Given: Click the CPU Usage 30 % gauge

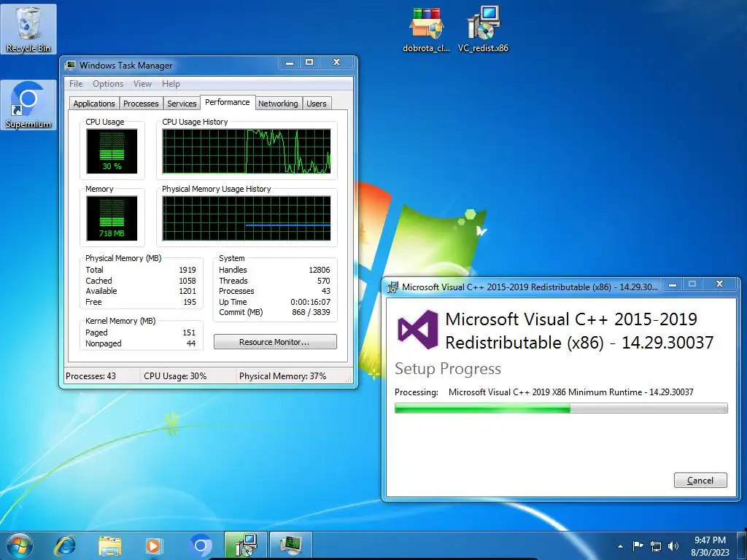Looking at the screenshot, I should tap(112, 151).
